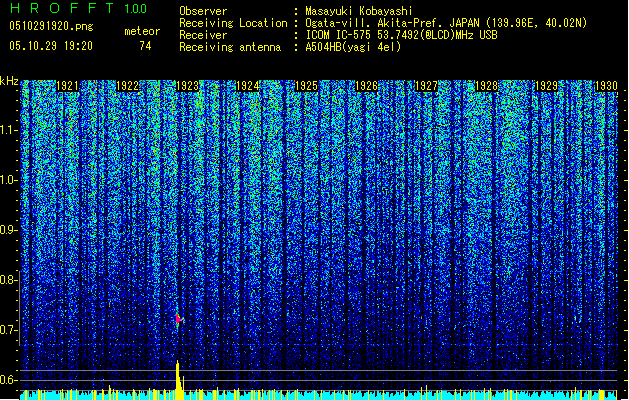Select antenna value A504HB(yagi 4el)
This screenshot has height=400, width=629.
pos(353,47)
